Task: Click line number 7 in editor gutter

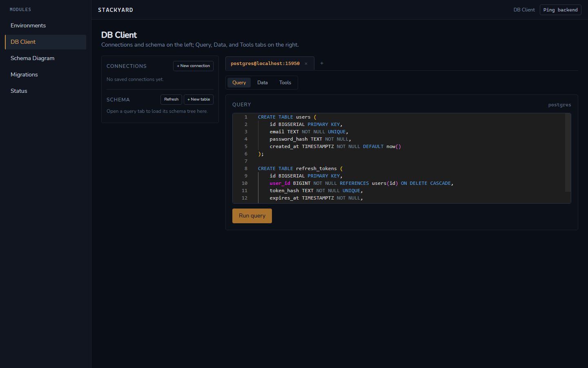Action: click(246, 161)
